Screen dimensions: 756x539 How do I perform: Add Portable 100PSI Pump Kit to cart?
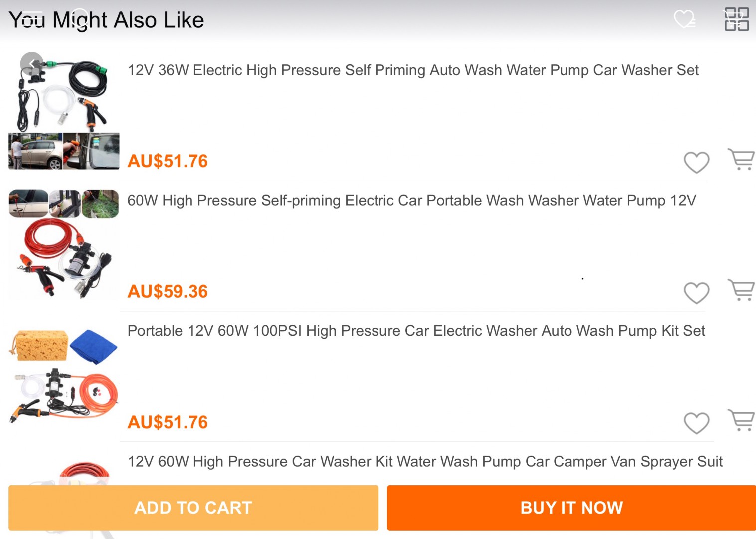[741, 420]
